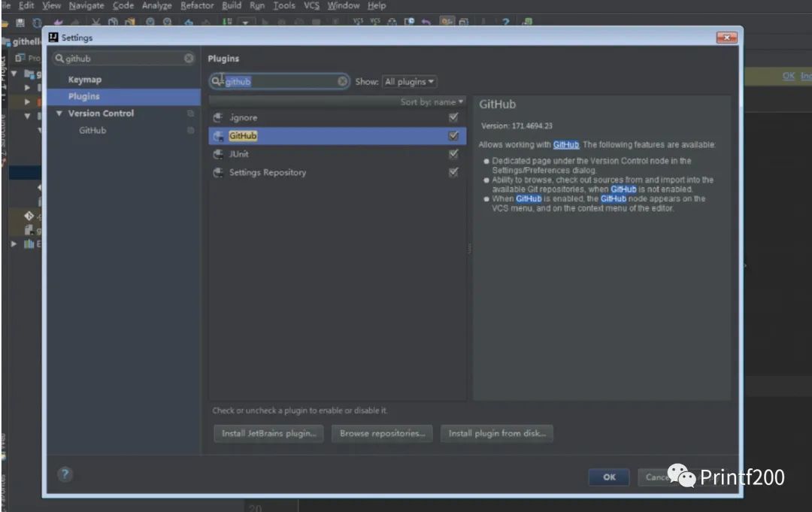Focus the plugins search input
Screen dimensions: 812x512
[x=280, y=81]
